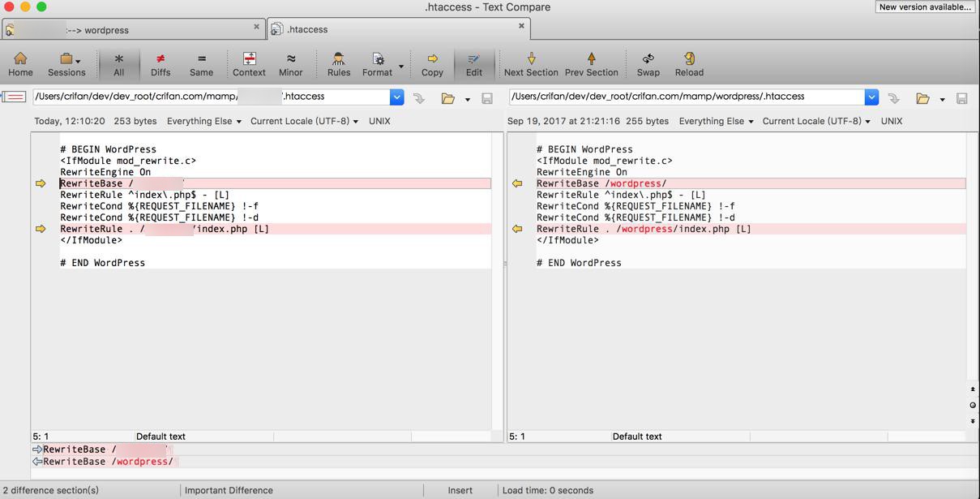The image size is (980, 499).
Task: Click right path go arrow icon
Action: 894,98
